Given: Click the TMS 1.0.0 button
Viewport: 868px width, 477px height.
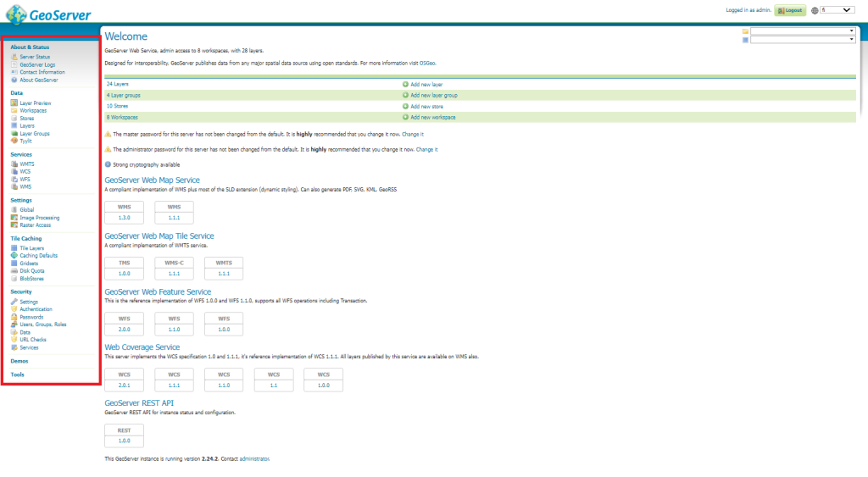Looking at the screenshot, I should [x=124, y=269].
